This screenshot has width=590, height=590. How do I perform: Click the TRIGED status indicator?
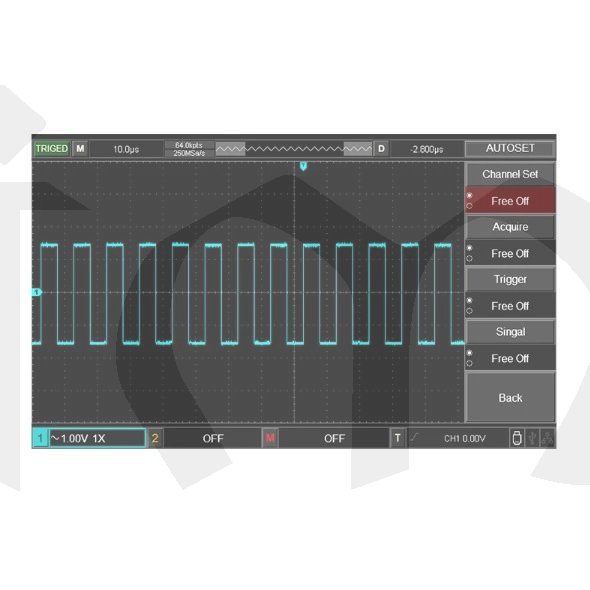coord(52,149)
